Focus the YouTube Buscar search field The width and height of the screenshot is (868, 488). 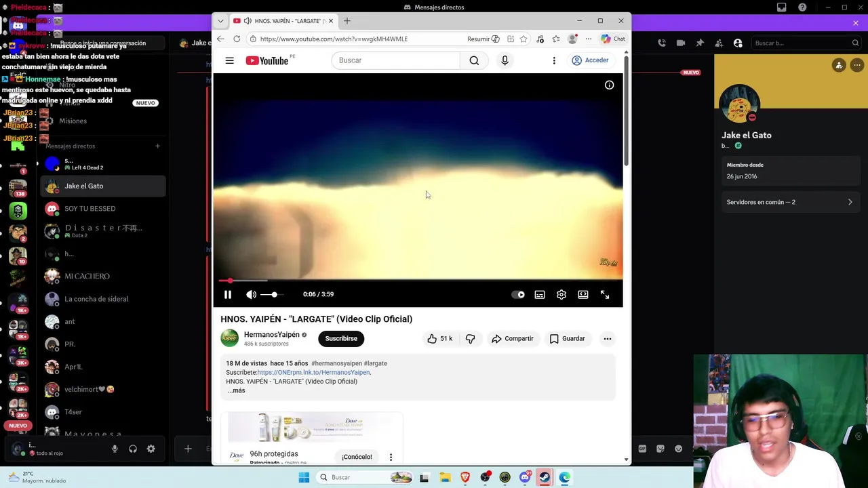tap(396, 60)
